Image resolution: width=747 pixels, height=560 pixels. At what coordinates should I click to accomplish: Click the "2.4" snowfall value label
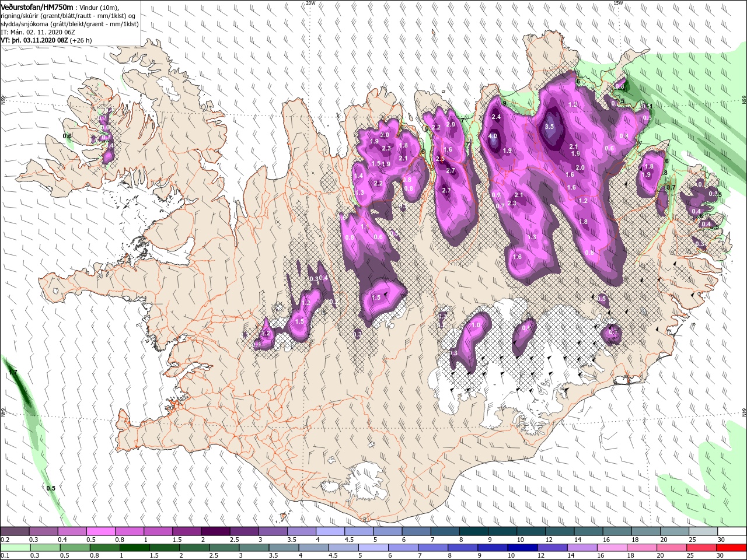coord(497,117)
